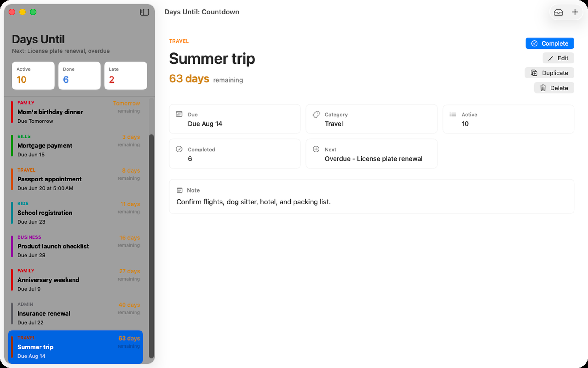Duplicate the Summer trip countdown
Screen dimensions: 588x368
(x=549, y=73)
